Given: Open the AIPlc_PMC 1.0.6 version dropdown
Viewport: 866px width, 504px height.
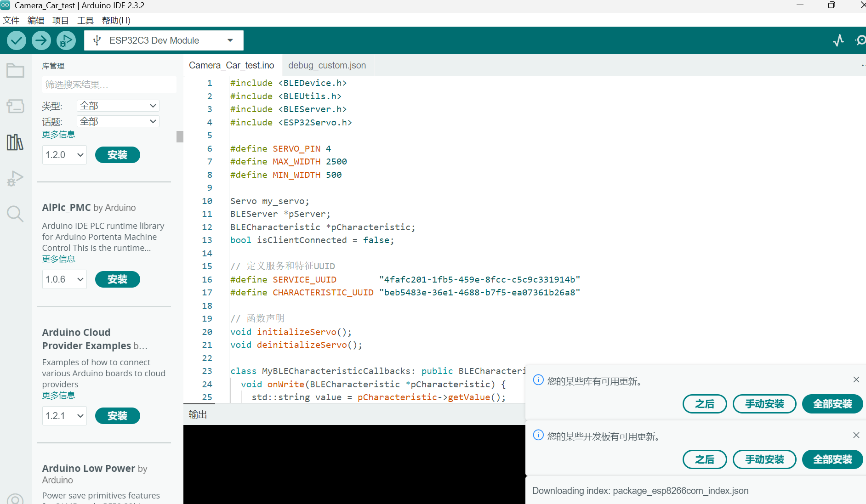Looking at the screenshot, I should 64,279.
